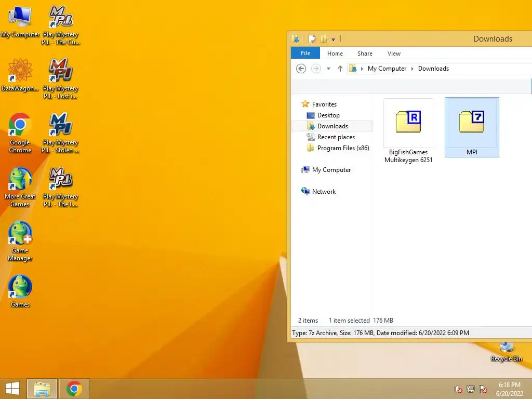Click the Windows Start button
The width and height of the screenshot is (532, 399).
tap(12, 389)
